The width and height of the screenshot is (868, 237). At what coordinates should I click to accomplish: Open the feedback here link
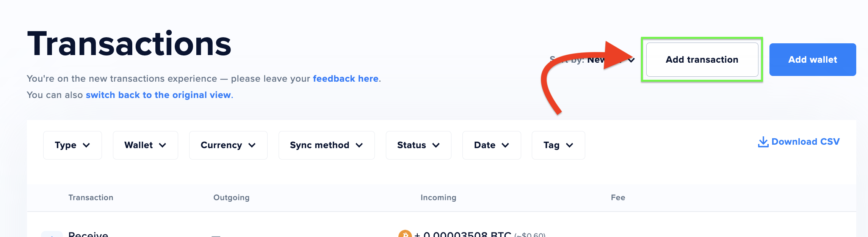pyautogui.click(x=345, y=79)
